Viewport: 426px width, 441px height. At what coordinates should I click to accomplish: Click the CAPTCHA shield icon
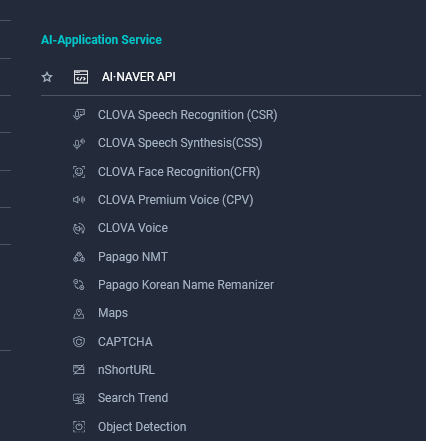click(x=79, y=342)
